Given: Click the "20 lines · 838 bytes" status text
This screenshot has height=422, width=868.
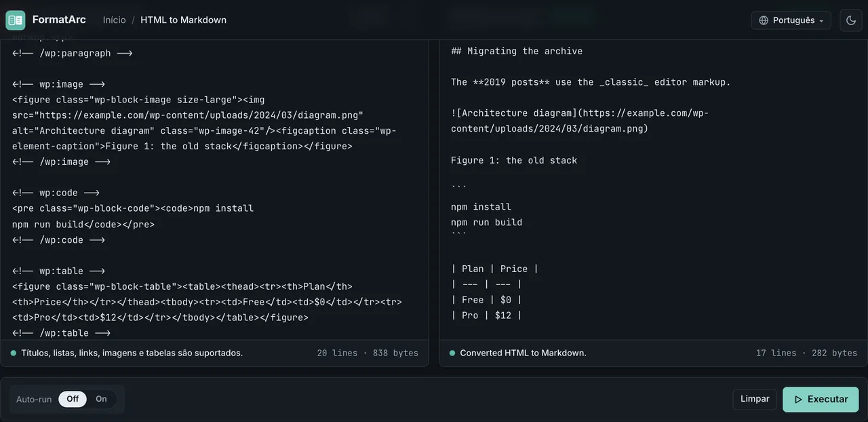Looking at the screenshot, I should (368, 353).
